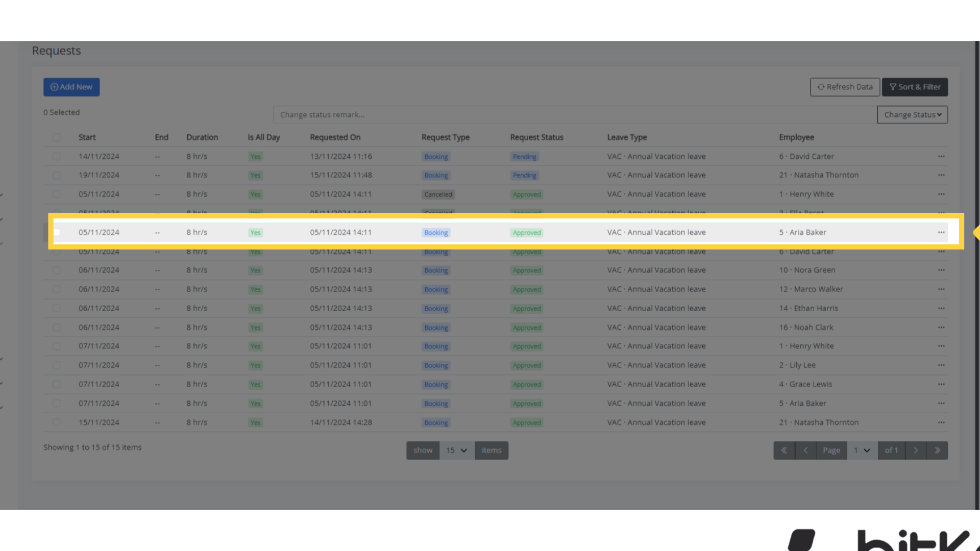Viewport: 980px width, 551px height.
Task: Open the Change Status dropdown
Action: pos(912,114)
